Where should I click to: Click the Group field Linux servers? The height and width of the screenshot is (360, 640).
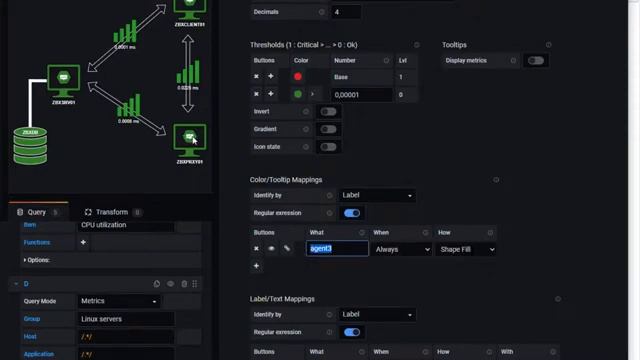click(126, 319)
